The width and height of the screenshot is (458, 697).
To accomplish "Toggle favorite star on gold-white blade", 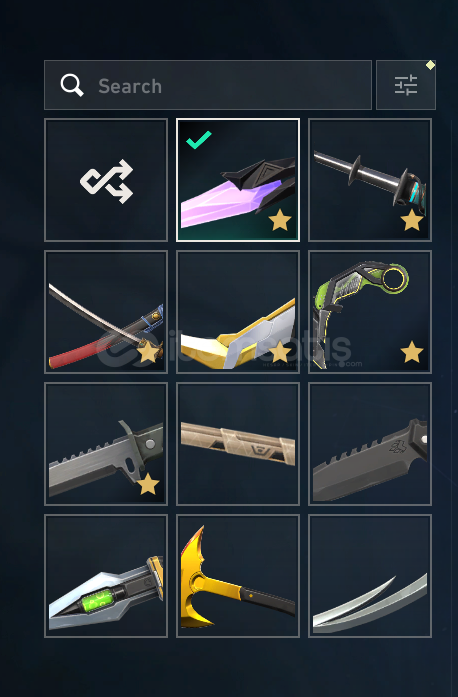I will [x=280, y=352].
